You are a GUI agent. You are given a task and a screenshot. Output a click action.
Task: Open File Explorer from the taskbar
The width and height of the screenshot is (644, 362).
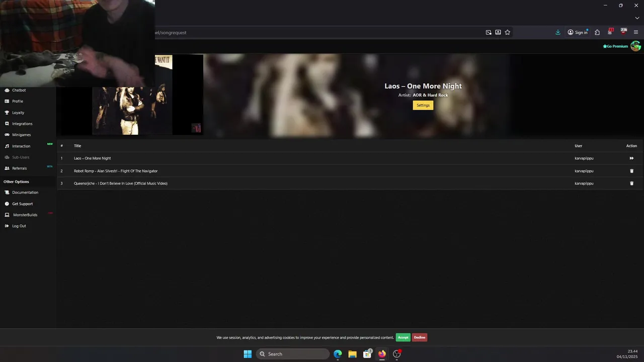(353, 354)
